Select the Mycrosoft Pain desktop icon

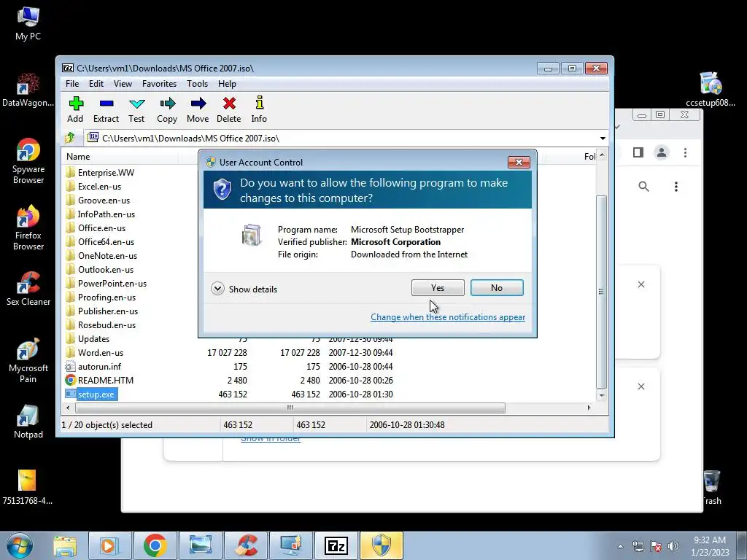28,360
